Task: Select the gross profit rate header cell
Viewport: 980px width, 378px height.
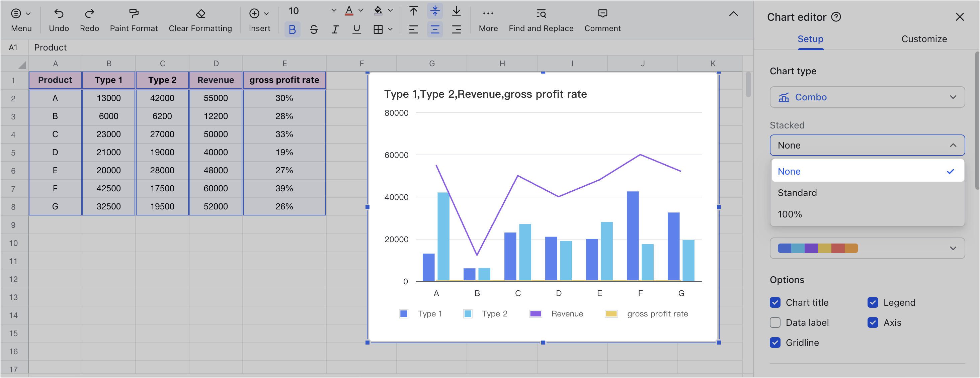Action: [284, 80]
